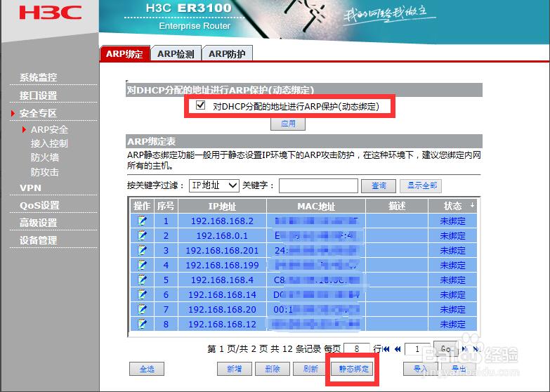
Task: Open VPN in the sidebar
Action: point(30,188)
